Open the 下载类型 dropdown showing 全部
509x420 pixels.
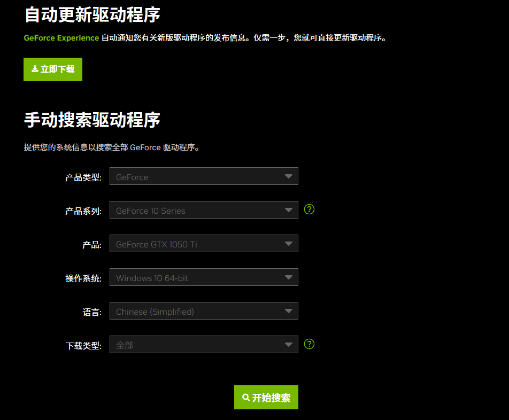(203, 344)
